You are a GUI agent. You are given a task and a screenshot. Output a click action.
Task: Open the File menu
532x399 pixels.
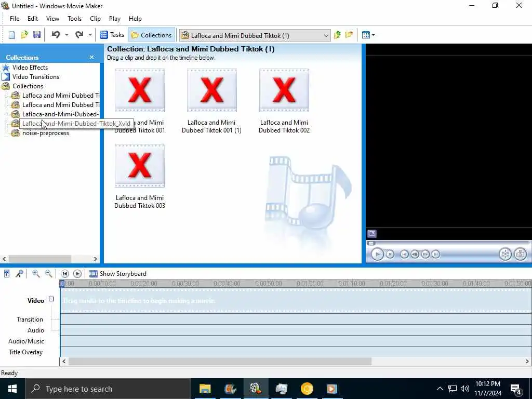point(15,19)
